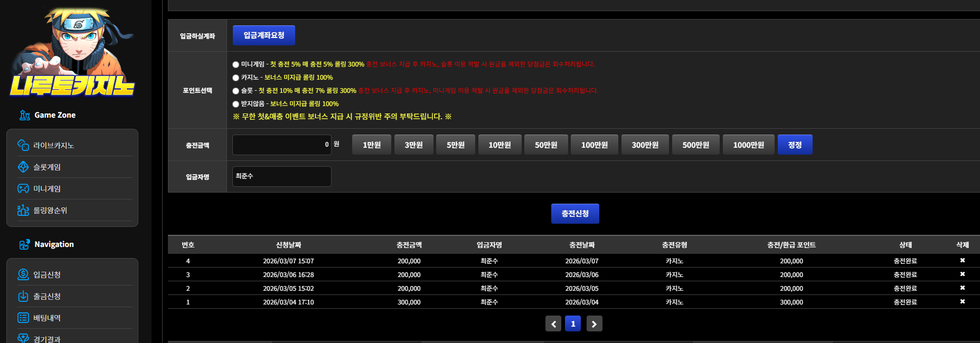Click the 출금신청 download icon

tap(23, 296)
